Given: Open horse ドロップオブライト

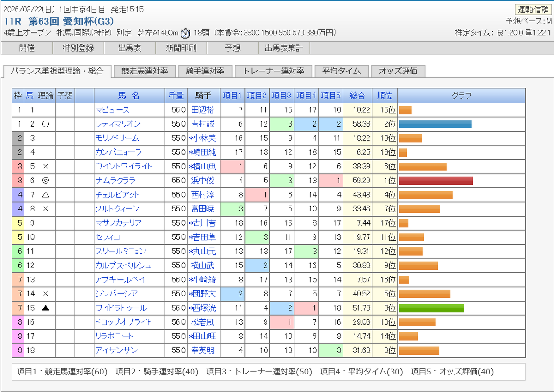Looking at the screenshot, I should coord(123,322).
